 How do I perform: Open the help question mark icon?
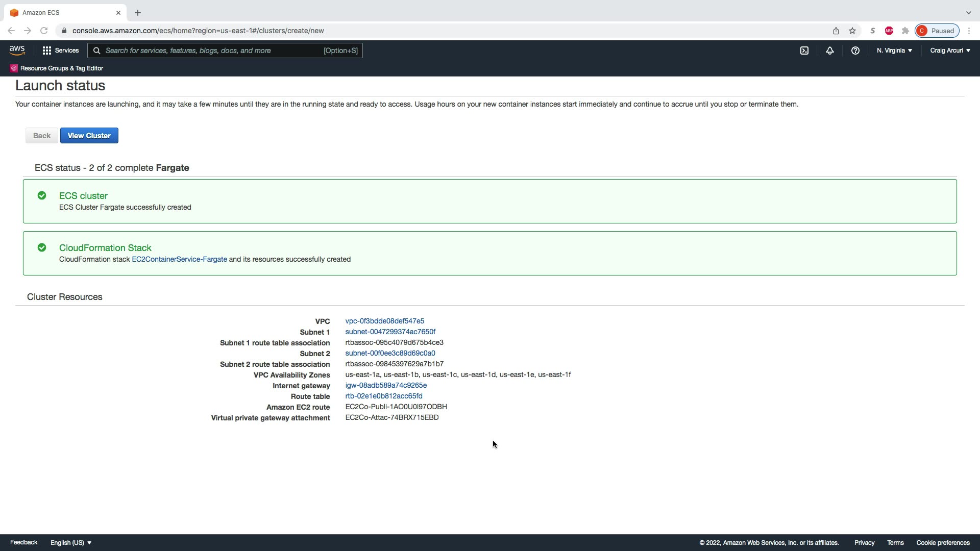pyautogui.click(x=855, y=51)
